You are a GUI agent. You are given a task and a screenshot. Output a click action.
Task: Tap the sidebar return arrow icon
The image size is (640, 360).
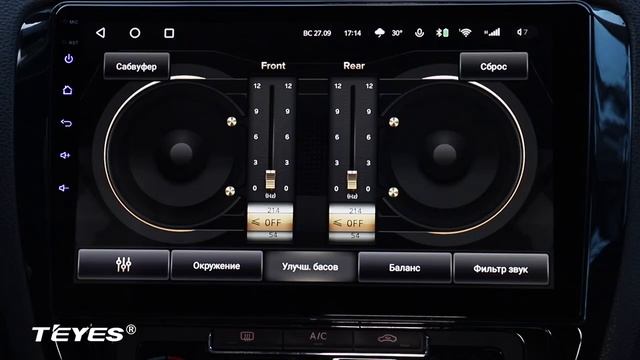(x=66, y=122)
